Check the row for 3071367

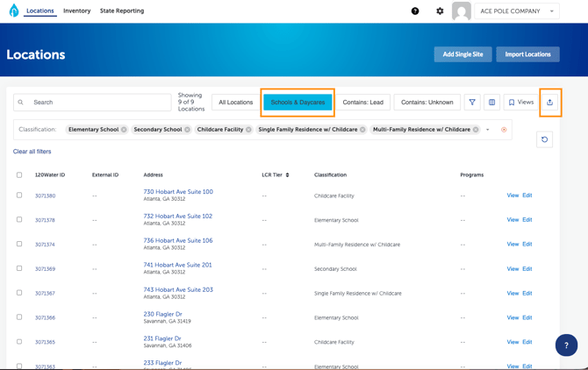point(19,293)
